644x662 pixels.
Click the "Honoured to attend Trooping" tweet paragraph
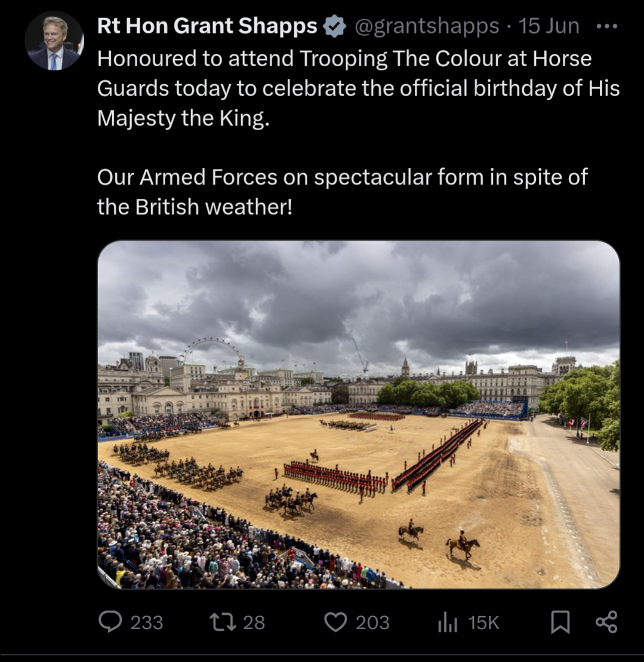pyautogui.click(x=358, y=88)
